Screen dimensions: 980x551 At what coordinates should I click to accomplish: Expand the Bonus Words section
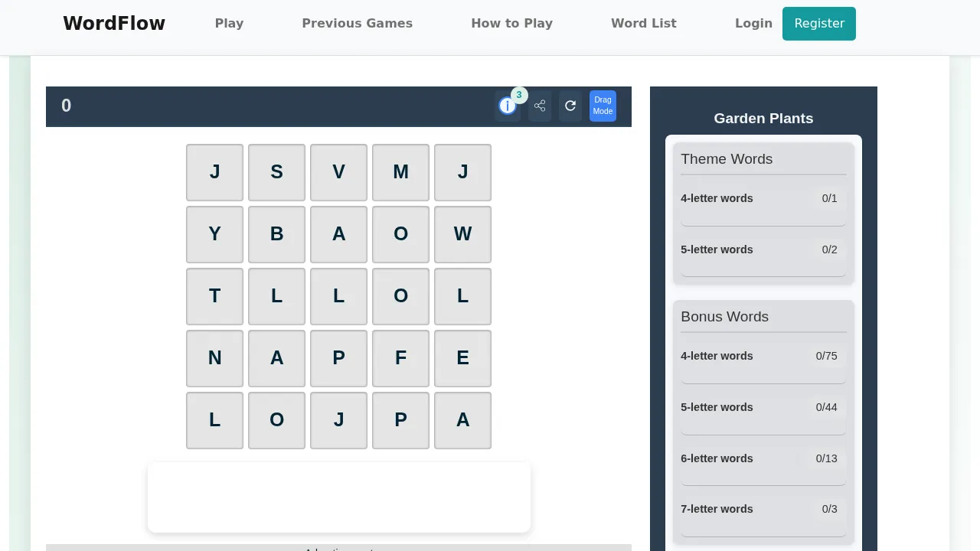tap(724, 317)
